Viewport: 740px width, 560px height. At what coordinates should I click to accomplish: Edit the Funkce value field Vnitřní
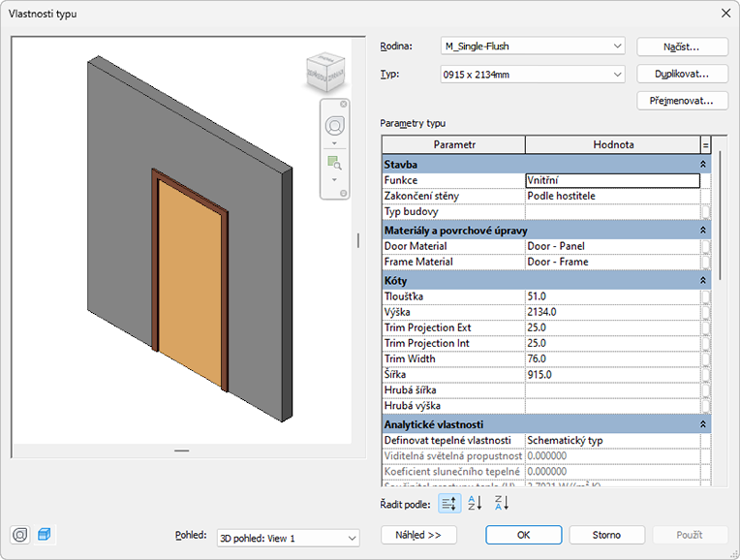click(x=612, y=180)
